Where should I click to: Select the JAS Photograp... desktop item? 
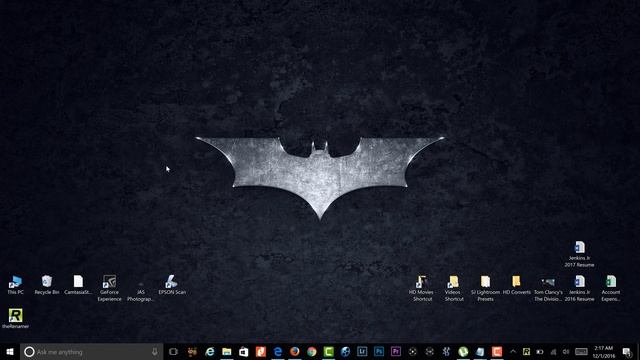coord(140,291)
